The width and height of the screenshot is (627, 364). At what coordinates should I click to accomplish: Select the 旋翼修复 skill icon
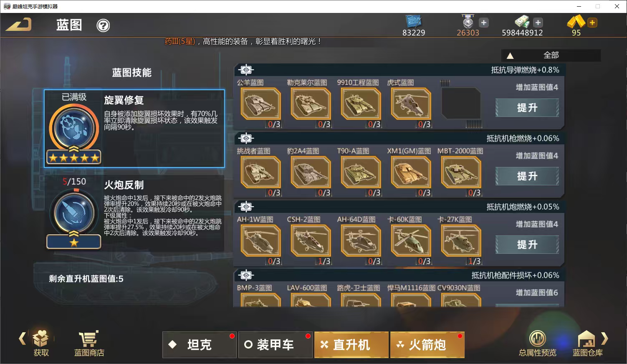coord(74,128)
